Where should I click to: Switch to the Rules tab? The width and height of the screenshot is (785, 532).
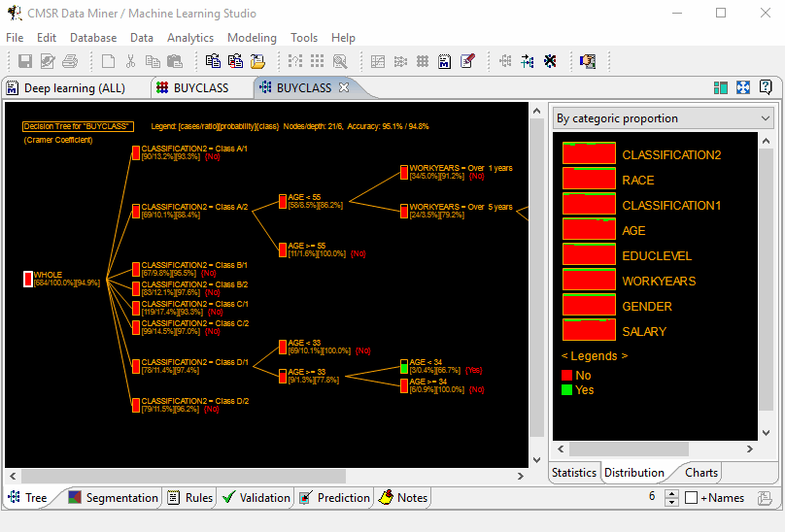[x=189, y=498]
